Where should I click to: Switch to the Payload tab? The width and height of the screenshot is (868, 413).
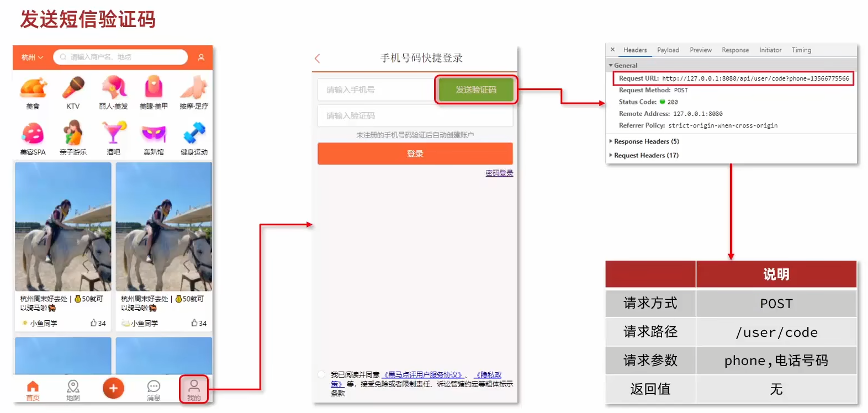(668, 50)
